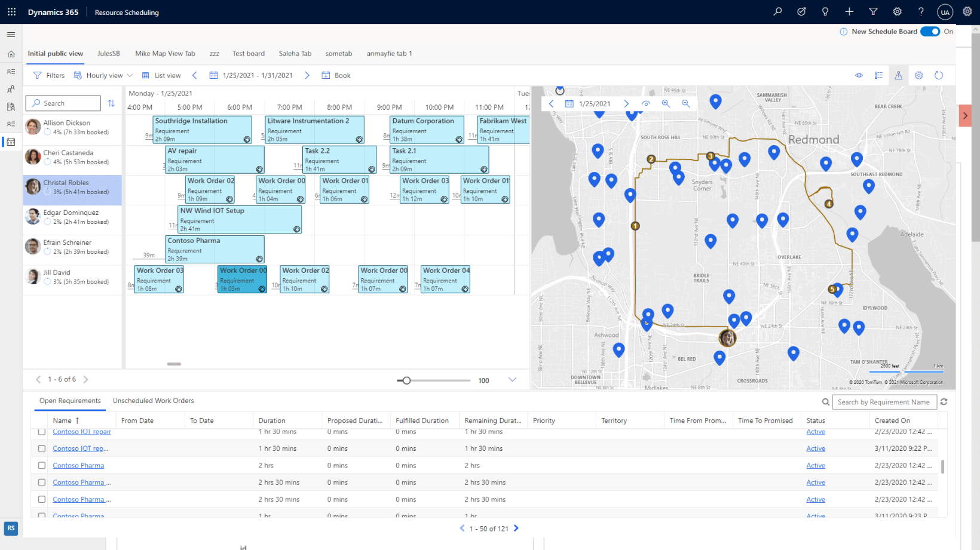
Task: Select the checkbox beside Contoso IOT repair
Action: (x=41, y=432)
